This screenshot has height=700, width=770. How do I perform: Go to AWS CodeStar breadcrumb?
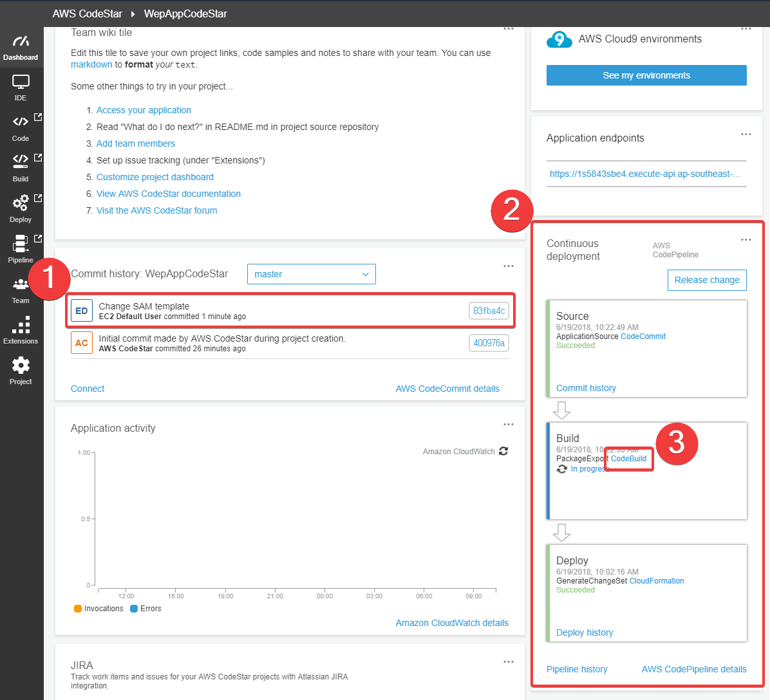coord(88,14)
